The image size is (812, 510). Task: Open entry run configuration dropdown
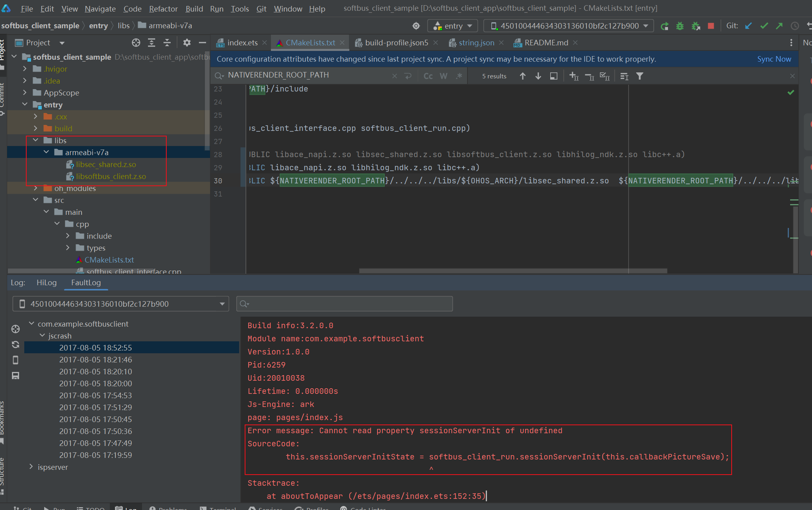(453, 26)
